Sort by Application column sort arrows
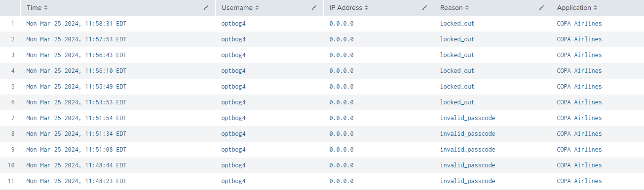 (x=596, y=8)
